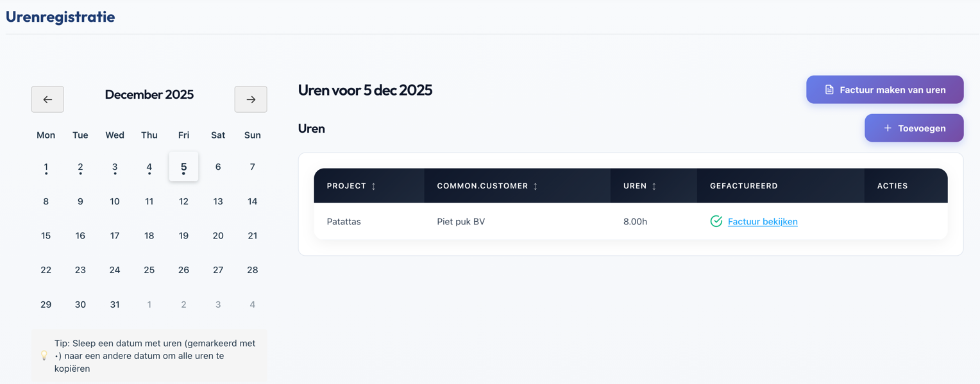Click the Factuur maken van uren button
Image resolution: width=980 pixels, height=384 pixels.
tap(884, 89)
